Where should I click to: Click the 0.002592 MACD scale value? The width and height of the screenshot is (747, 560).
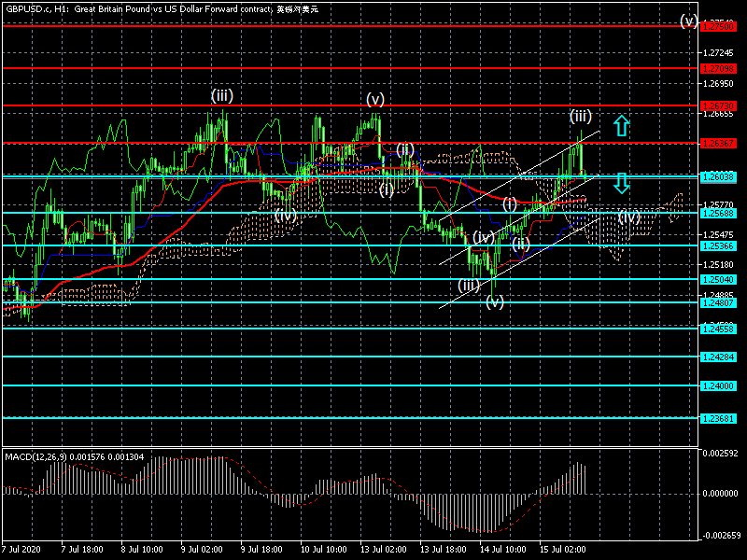pyautogui.click(x=720, y=453)
